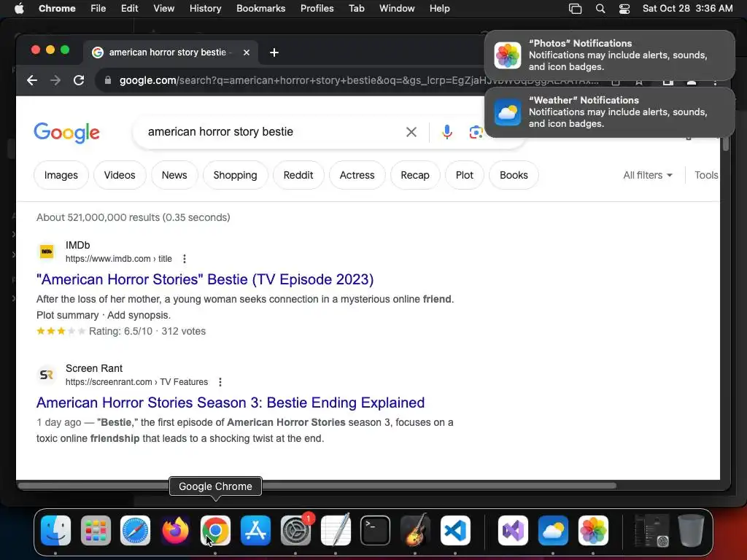Filter results by Videos

pos(120,175)
